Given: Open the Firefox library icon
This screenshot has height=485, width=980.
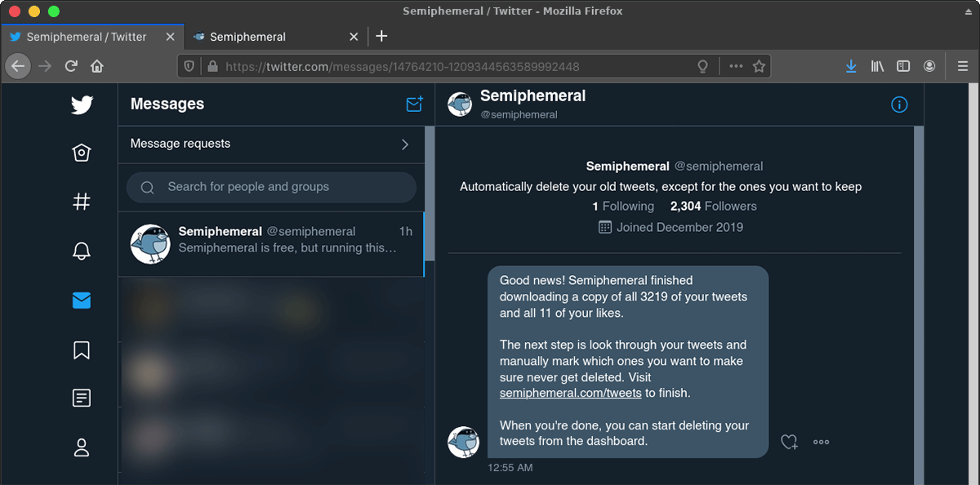Looking at the screenshot, I should tap(877, 66).
